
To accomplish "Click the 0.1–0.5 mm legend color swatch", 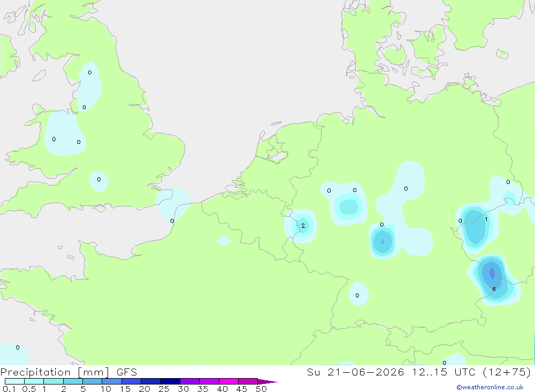I will [14, 381].
